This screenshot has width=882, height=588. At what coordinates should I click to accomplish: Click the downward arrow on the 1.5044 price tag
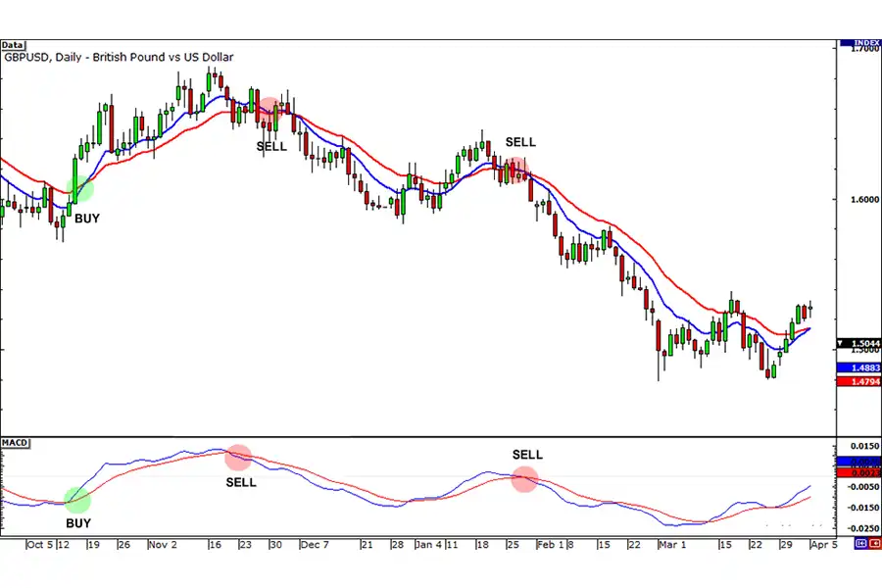[841, 343]
